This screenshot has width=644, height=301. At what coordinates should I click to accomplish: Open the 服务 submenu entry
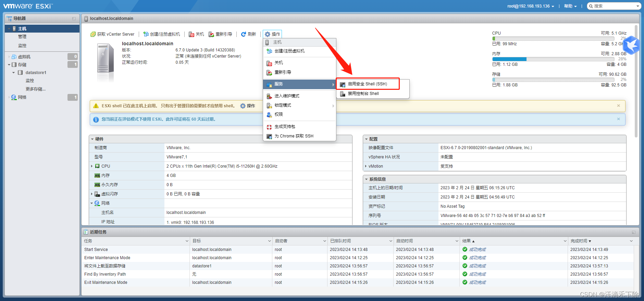tap(299, 84)
